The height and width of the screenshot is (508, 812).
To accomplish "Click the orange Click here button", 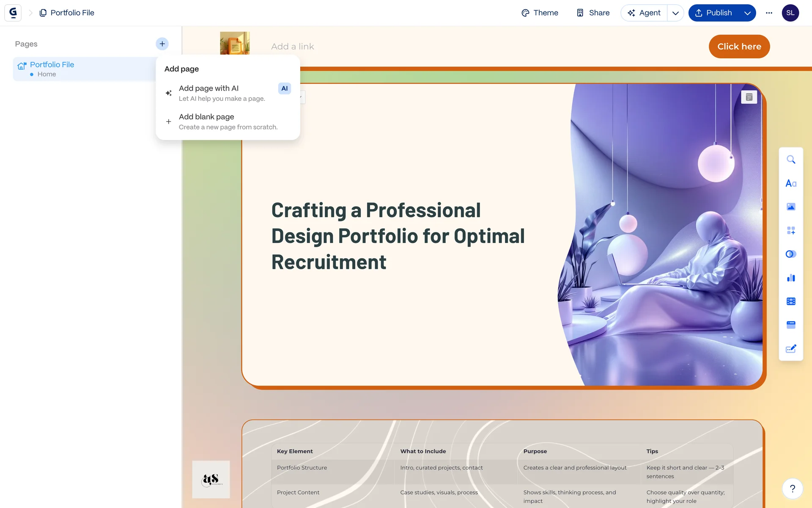I will tap(739, 47).
